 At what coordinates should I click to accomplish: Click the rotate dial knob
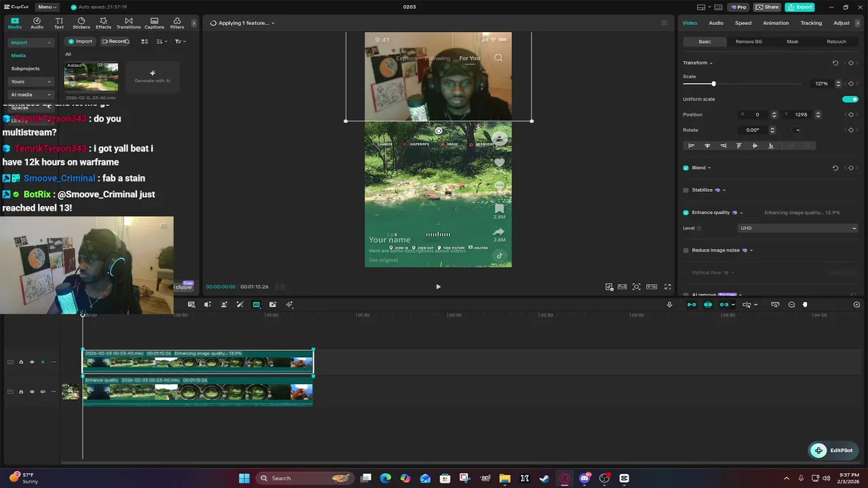[797, 130]
